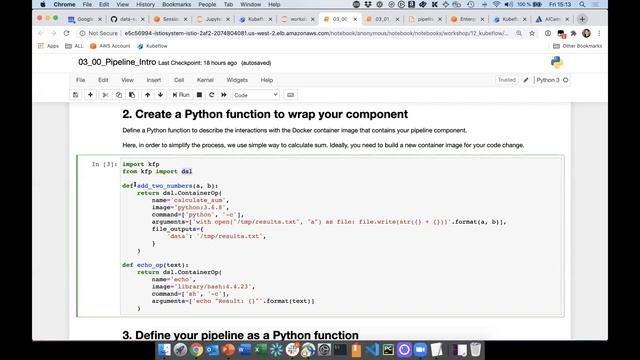Screen dimensions: 640x360
Task: Open macOS Spotlight search icon
Action: point(582,4)
